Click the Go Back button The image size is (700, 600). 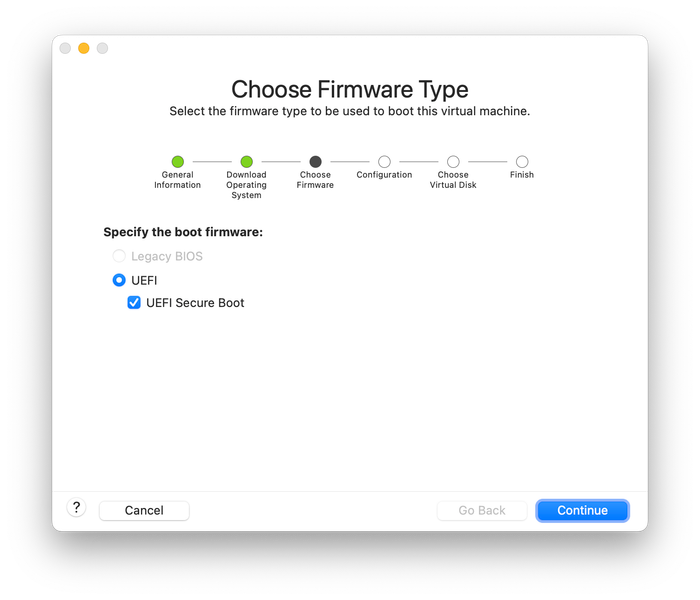[482, 510]
